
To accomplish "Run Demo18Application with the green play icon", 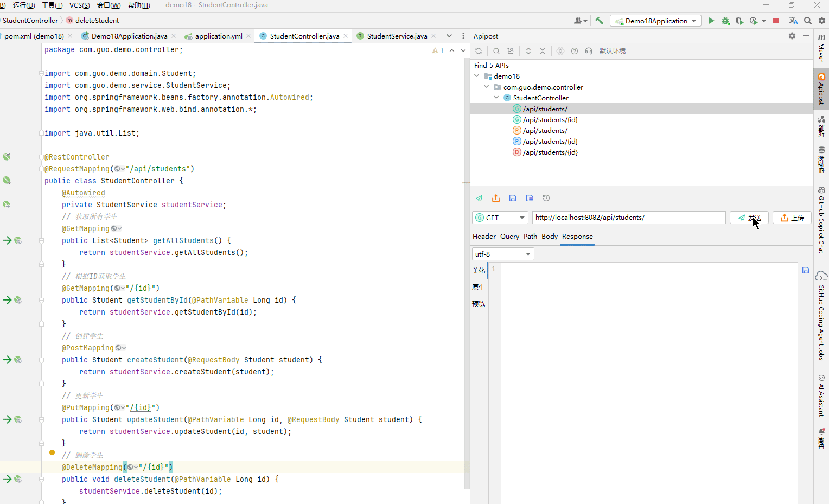I will click(x=711, y=21).
